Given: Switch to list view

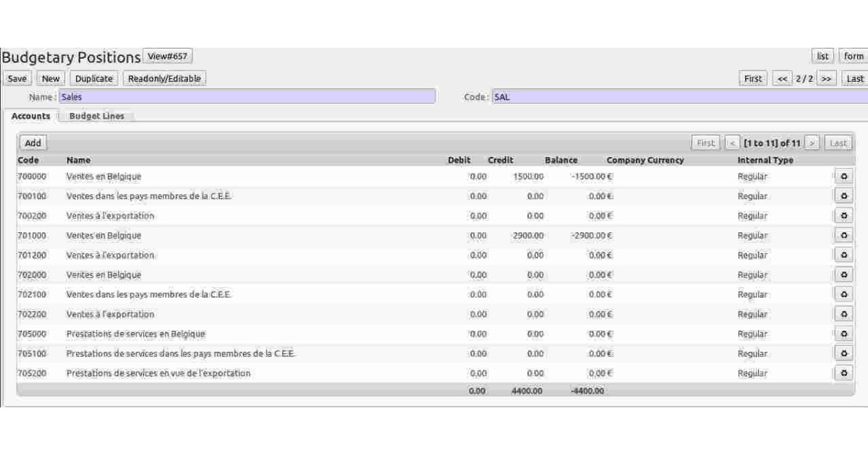Looking at the screenshot, I should 822,56.
